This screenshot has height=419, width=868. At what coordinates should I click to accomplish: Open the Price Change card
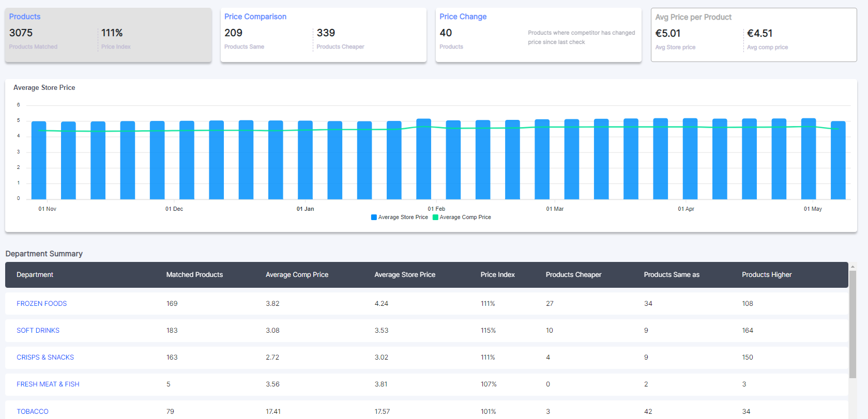click(538, 35)
